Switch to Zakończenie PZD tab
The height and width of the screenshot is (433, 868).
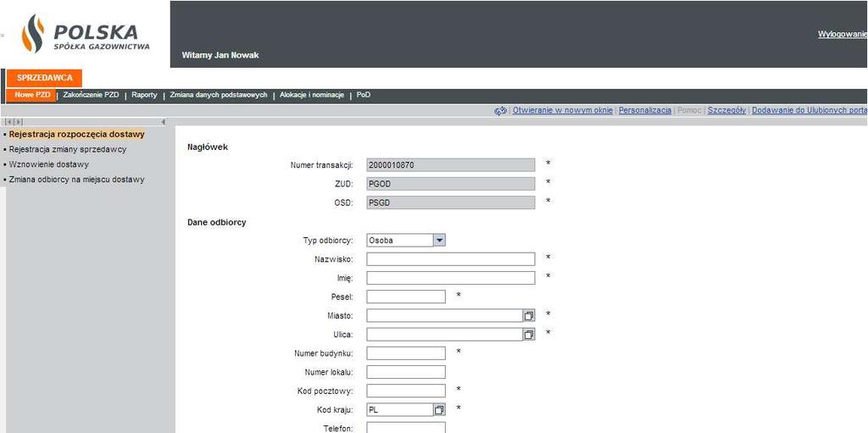(x=91, y=95)
